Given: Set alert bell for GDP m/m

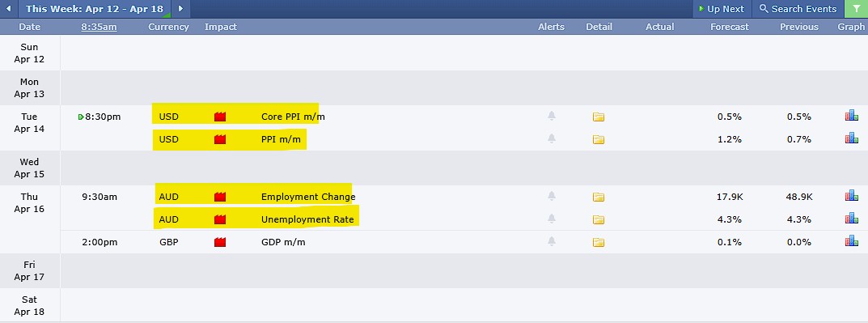Looking at the screenshot, I should pyautogui.click(x=552, y=241).
